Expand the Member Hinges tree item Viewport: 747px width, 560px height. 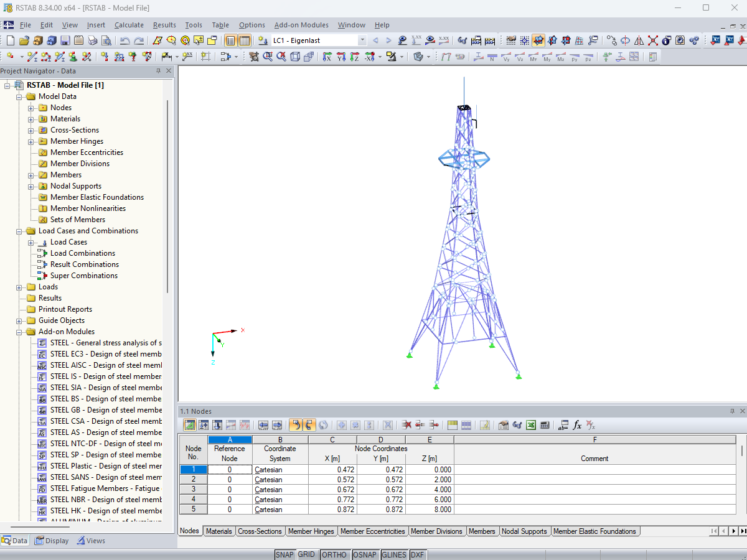(31, 141)
